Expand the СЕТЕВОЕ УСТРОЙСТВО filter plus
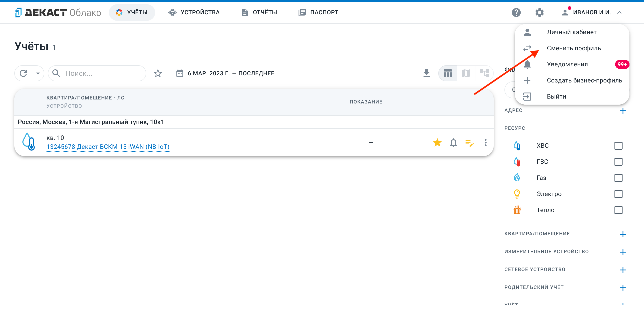The height and width of the screenshot is (312, 644). pos(623,270)
